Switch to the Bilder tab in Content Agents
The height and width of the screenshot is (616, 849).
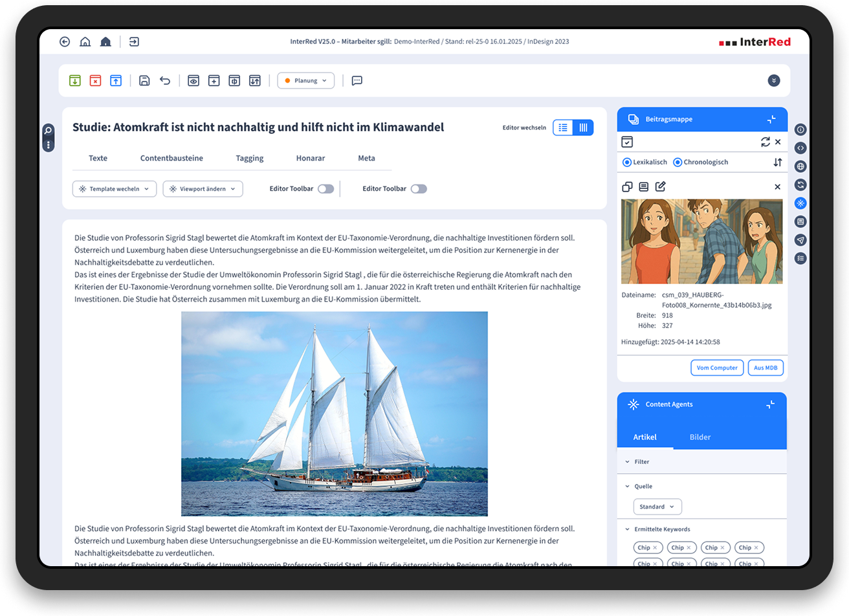(x=700, y=437)
